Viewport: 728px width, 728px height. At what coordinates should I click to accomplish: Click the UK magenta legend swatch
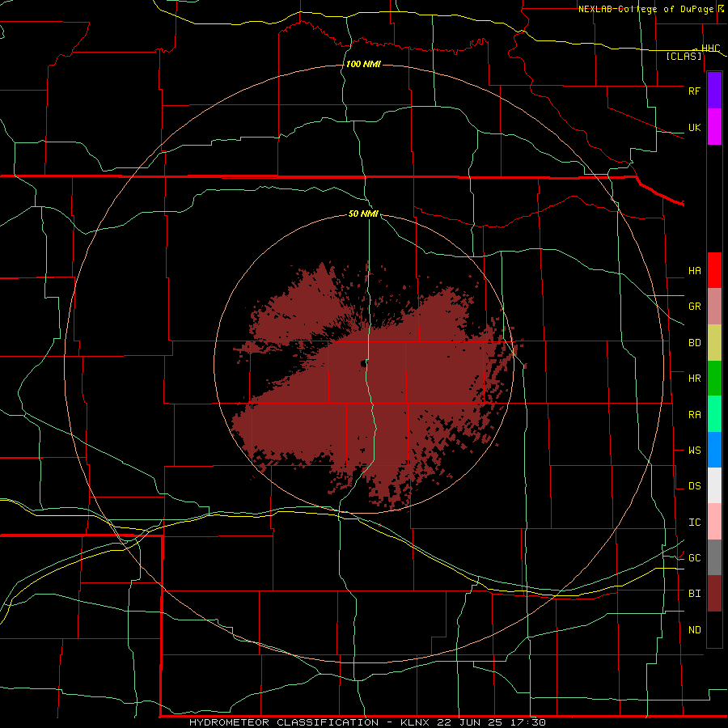(714, 127)
